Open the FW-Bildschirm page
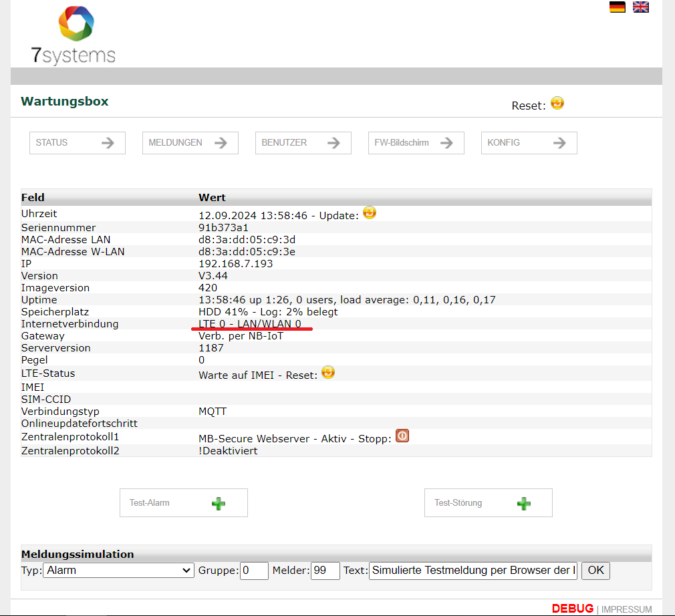The height and width of the screenshot is (616, 675). pos(416,143)
